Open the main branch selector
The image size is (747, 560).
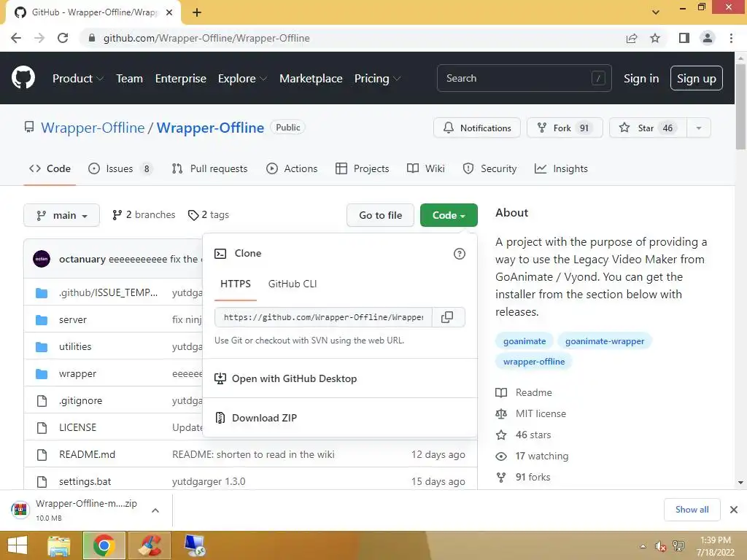[61, 215]
